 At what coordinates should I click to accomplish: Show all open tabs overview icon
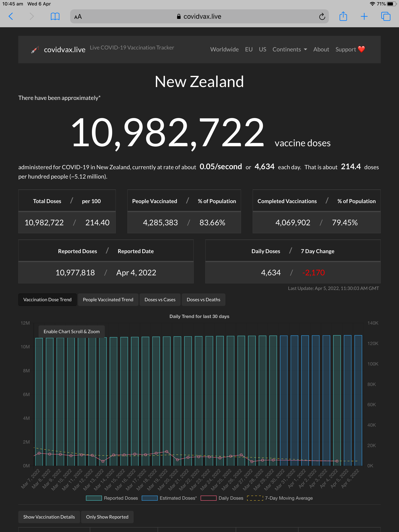pyautogui.click(x=386, y=16)
